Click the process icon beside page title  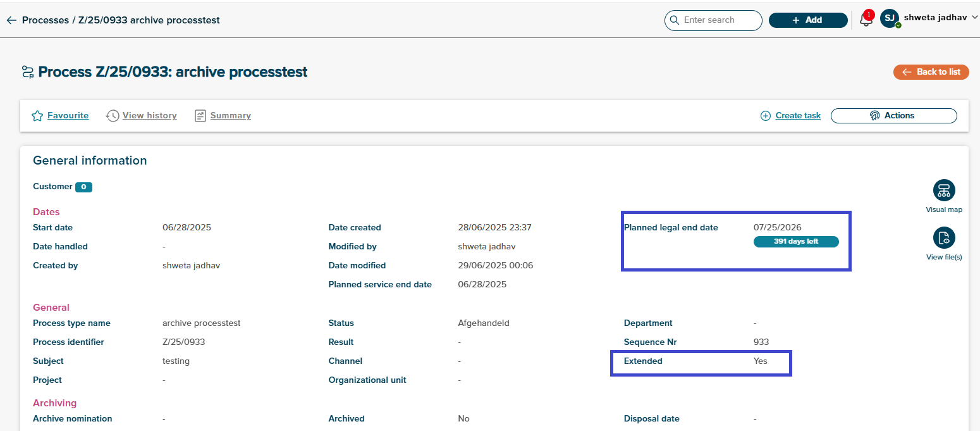(27, 72)
